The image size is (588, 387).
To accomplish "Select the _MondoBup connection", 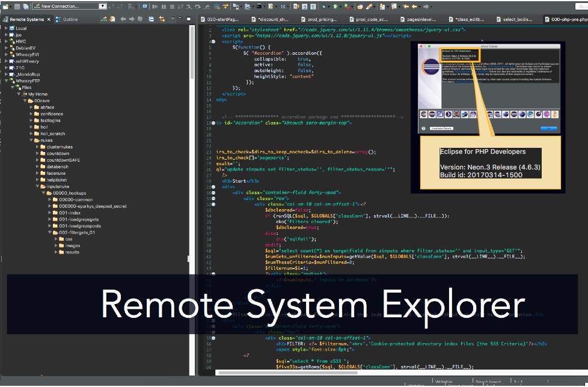I will click(24, 74).
